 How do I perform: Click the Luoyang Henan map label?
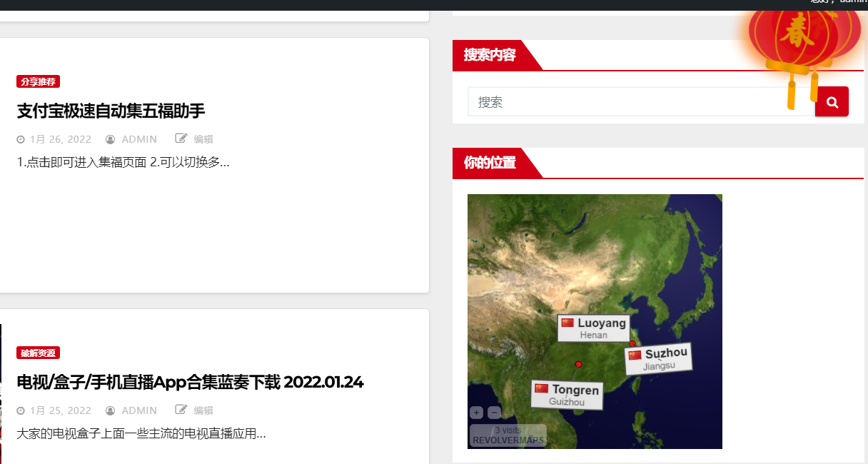tap(594, 328)
